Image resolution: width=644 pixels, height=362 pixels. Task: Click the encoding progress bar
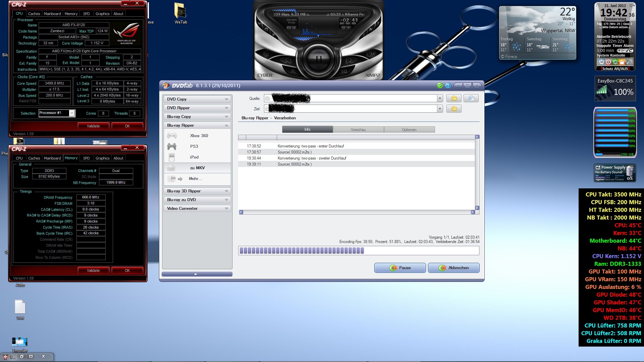(x=358, y=250)
